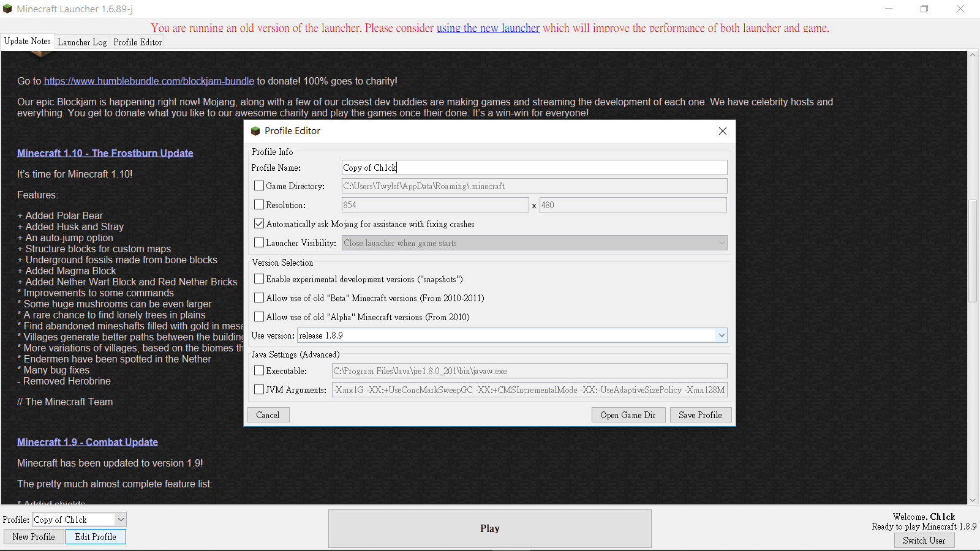
Task: Click the '+ Added Magma Block' line
Action: point(67,271)
